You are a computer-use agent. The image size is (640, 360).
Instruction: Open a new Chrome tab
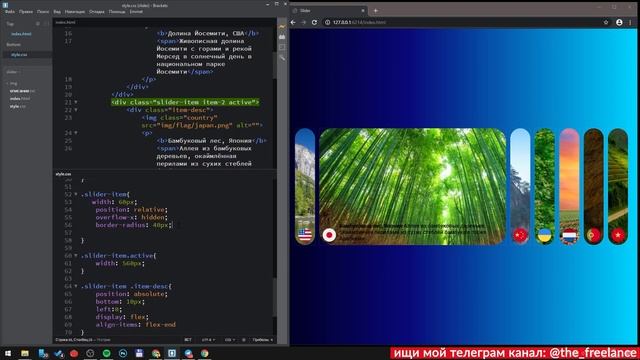(x=376, y=11)
